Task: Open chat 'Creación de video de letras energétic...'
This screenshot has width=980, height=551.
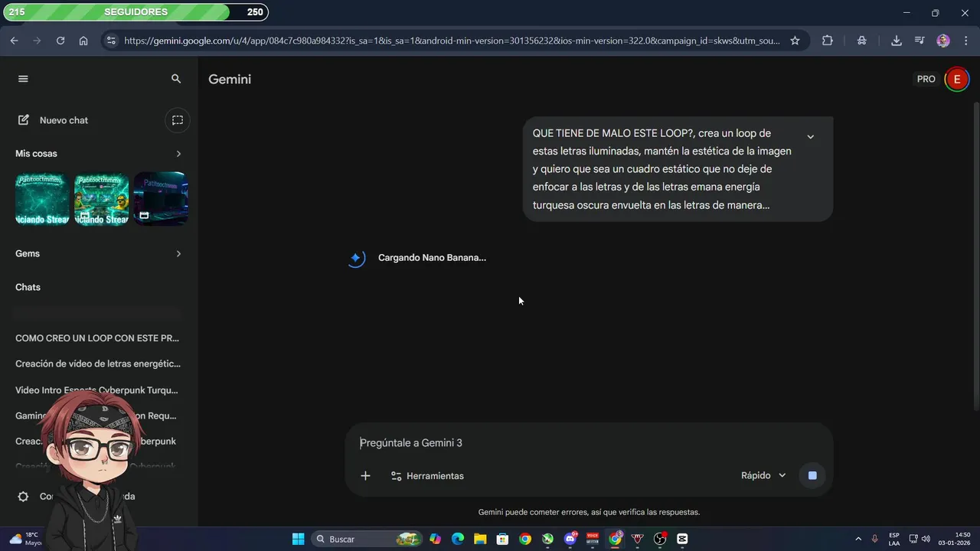Action: click(x=98, y=364)
